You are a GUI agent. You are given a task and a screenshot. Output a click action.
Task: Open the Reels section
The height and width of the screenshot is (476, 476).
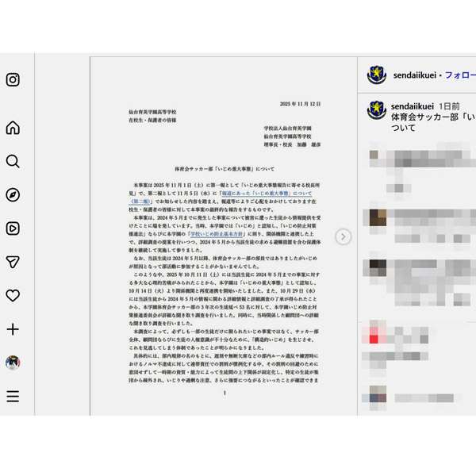[13, 228]
